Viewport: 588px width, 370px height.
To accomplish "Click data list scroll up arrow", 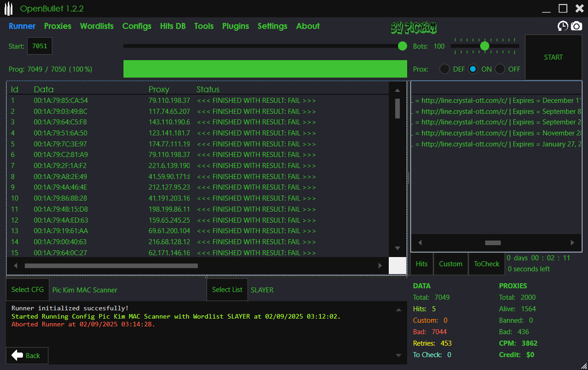I will pos(398,90).
